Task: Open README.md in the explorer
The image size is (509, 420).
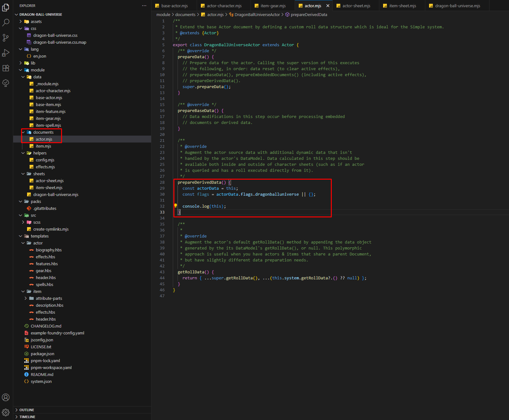Action: click(42, 374)
